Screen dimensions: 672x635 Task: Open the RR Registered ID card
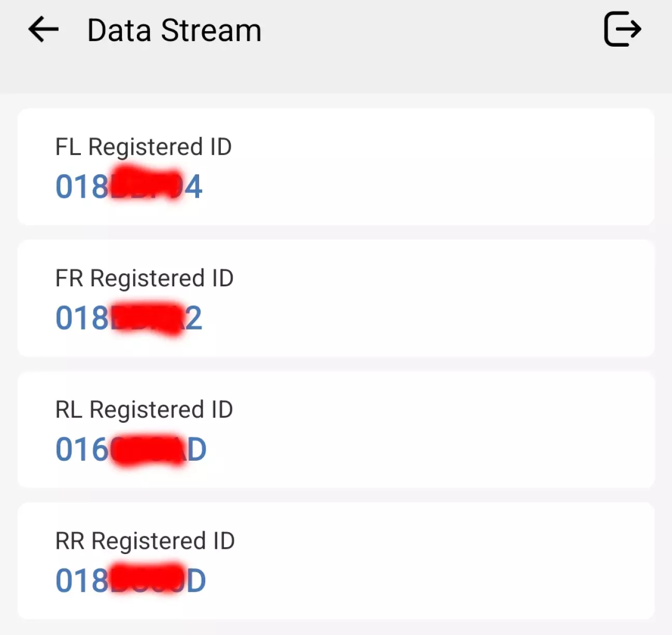tap(415, 561)
